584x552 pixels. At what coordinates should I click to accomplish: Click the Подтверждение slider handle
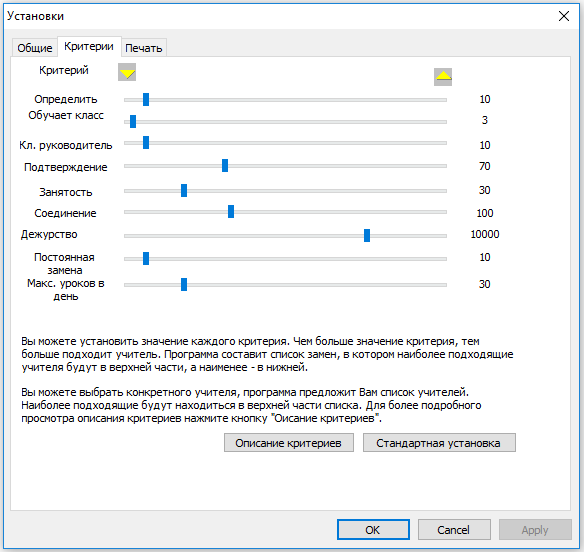tap(225, 165)
